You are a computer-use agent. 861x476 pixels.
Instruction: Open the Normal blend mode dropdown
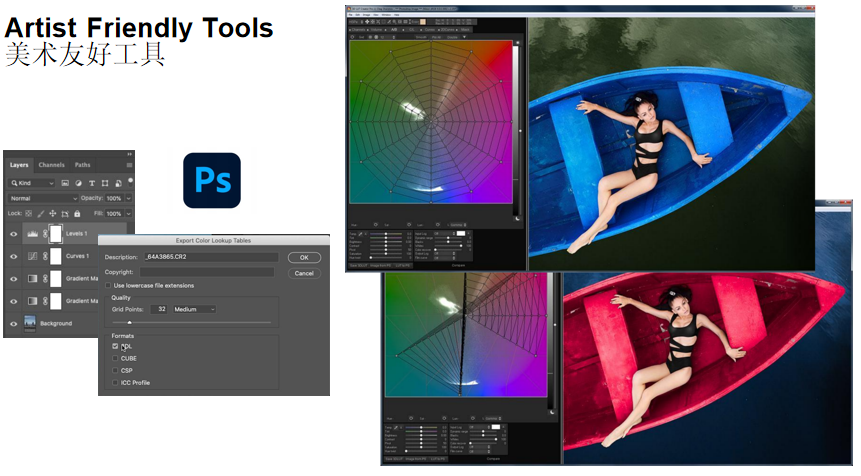tap(43, 199)
